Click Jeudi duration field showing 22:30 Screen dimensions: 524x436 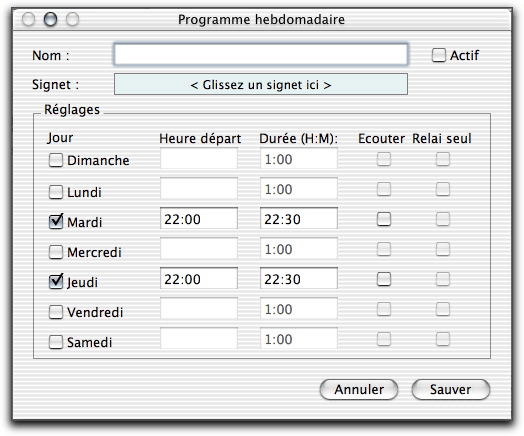[x=299, y=278]
